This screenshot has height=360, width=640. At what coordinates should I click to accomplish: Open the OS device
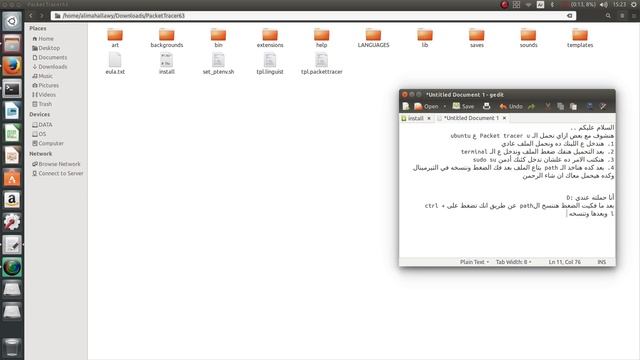[x=39, y=134]
